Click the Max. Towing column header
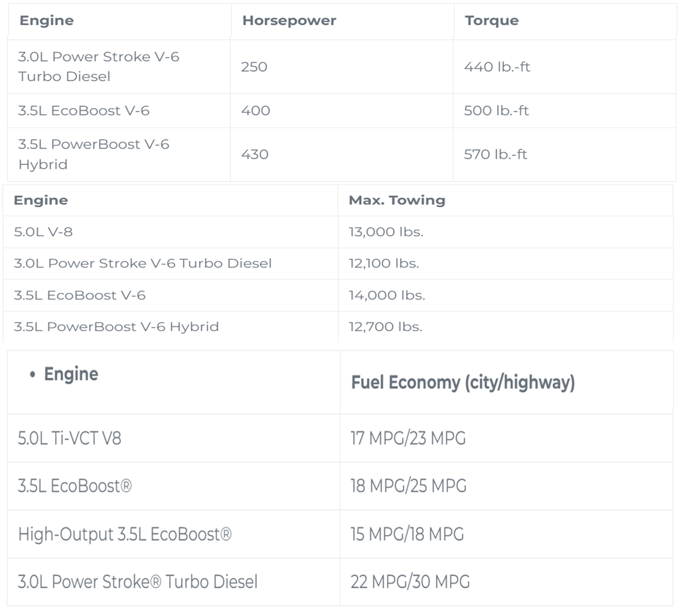683x616 pixels. (x=397, y=200)
